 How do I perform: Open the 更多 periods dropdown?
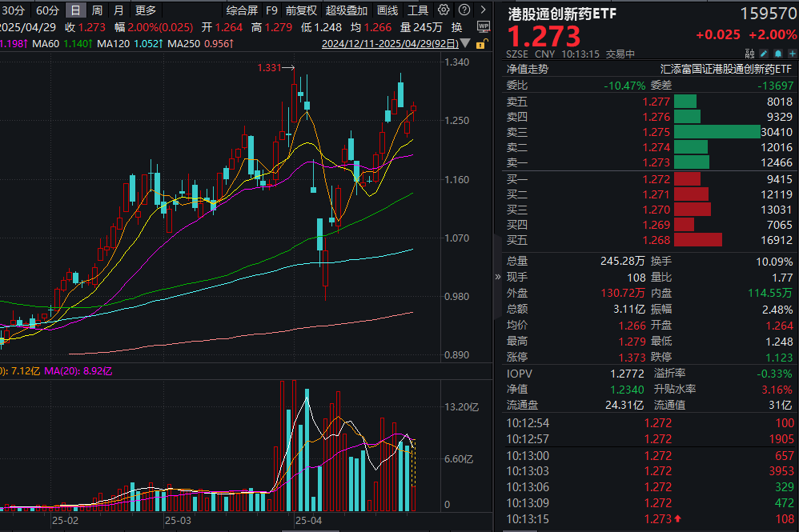(146, 10)
